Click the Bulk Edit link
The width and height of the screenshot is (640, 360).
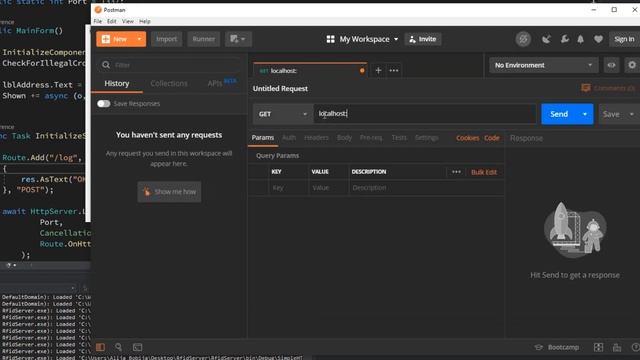click(484, 172)
